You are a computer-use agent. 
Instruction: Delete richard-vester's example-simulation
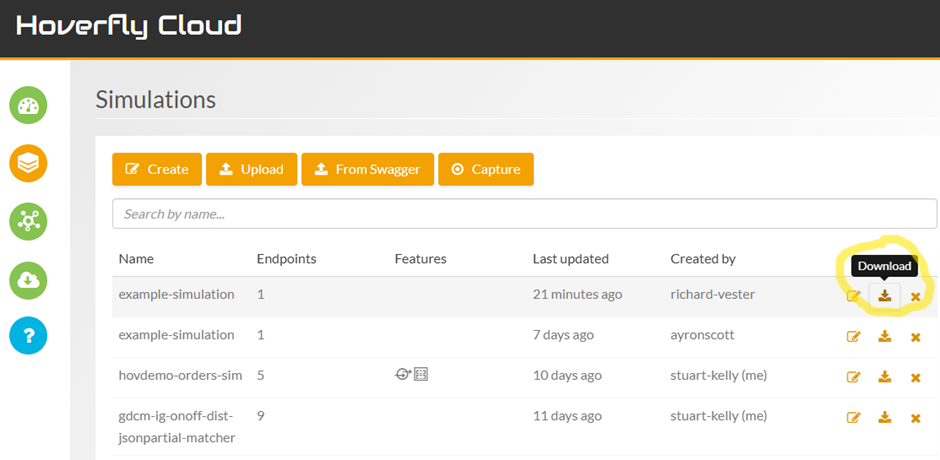click(x=915, y=296)
